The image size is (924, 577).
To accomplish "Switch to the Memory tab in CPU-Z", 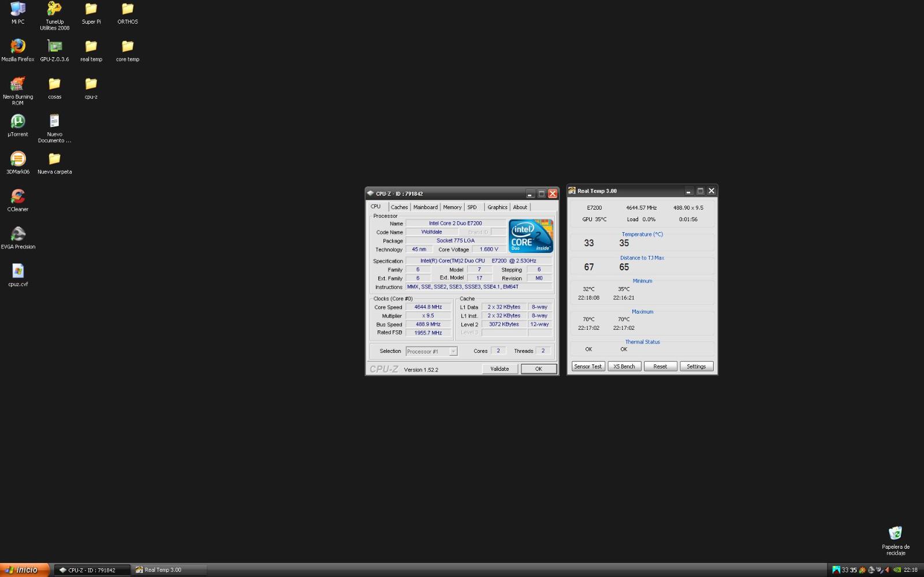I will click(452, 207).
